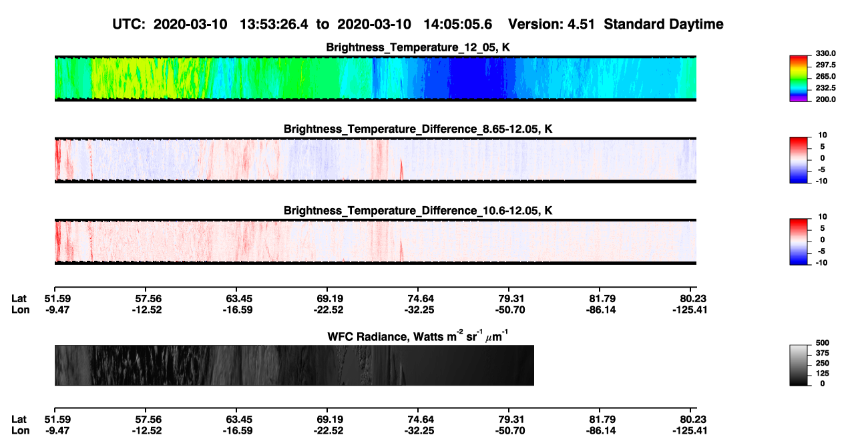Click the 'Lon' row label under the 10.6-12.05 panel

(20, 310)
